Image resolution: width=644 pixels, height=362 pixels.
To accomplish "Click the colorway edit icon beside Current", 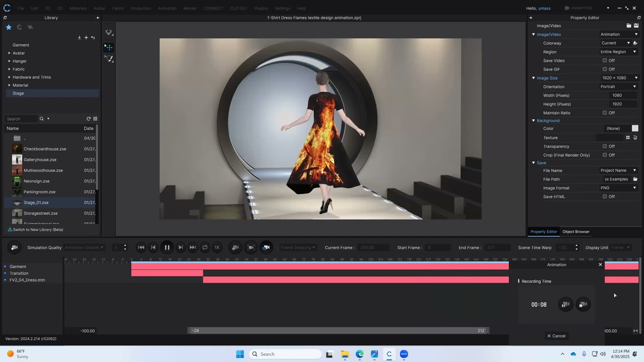I will [x=635, y=43].
